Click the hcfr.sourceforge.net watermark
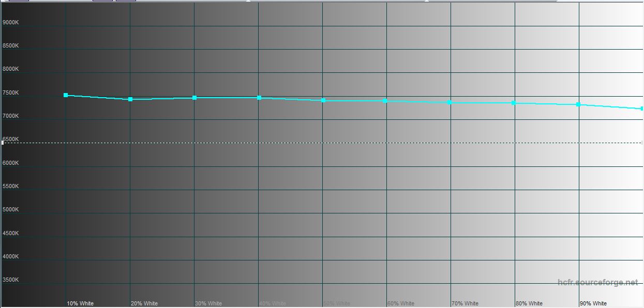 597,283
